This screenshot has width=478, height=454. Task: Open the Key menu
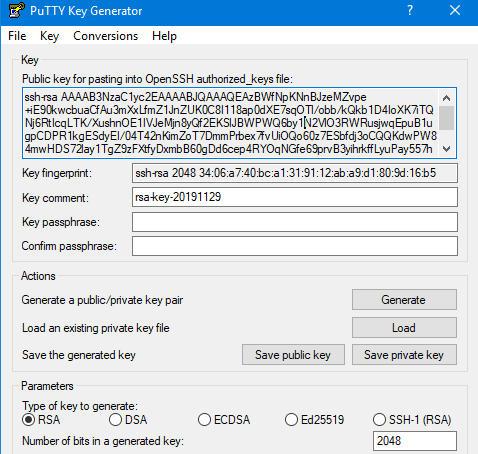click(x=49, y=36)
